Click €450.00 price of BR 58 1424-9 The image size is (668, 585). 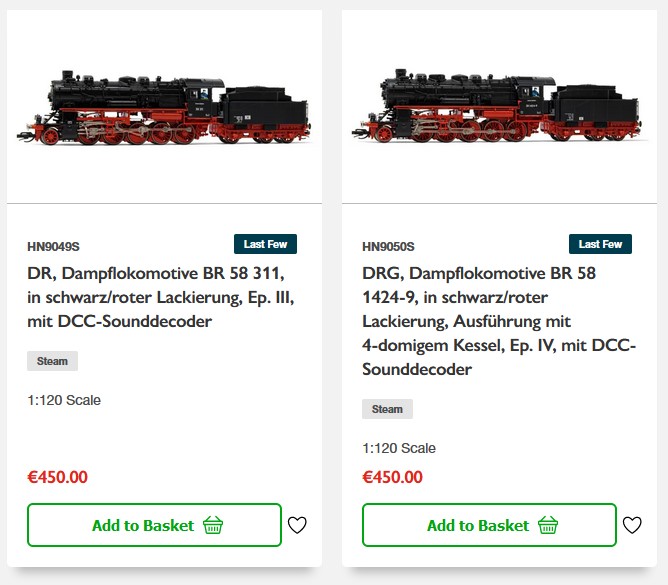tap(392, 477)
